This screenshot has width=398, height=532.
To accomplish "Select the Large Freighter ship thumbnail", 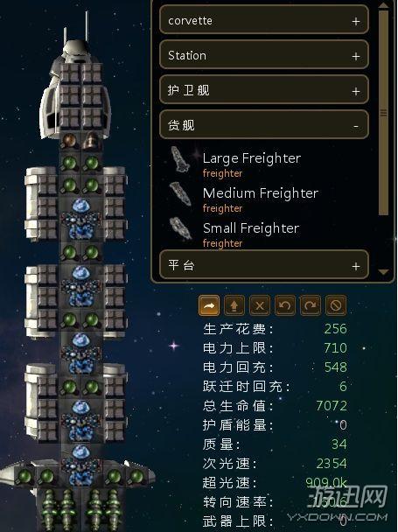I will 180,159.
